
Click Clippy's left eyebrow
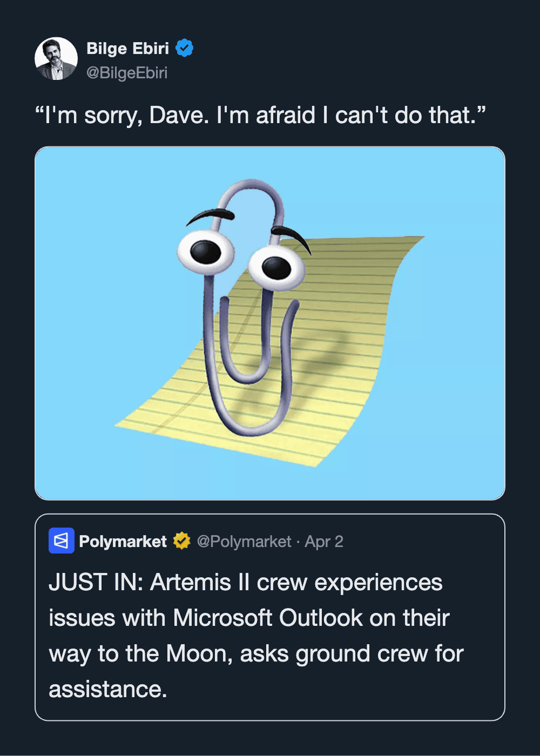pos(211,215)
